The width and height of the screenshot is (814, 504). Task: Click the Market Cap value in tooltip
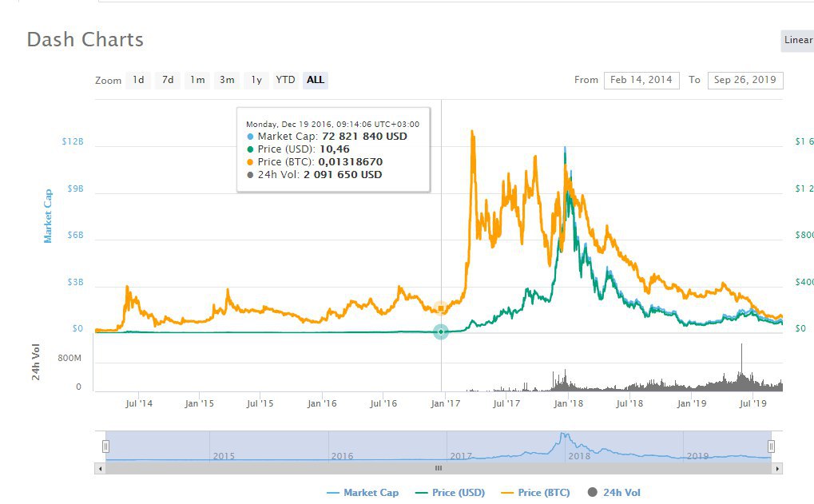point(364,137)
